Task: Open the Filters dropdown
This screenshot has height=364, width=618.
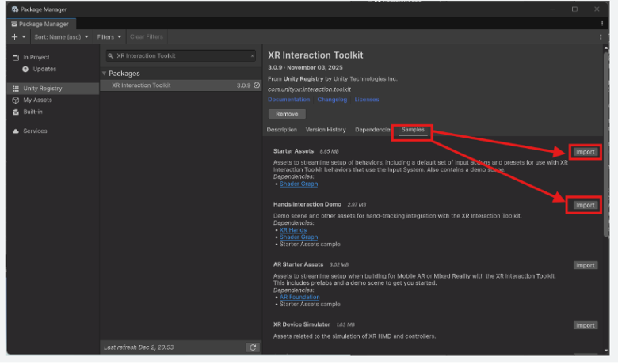Action: tap(109, 36)
